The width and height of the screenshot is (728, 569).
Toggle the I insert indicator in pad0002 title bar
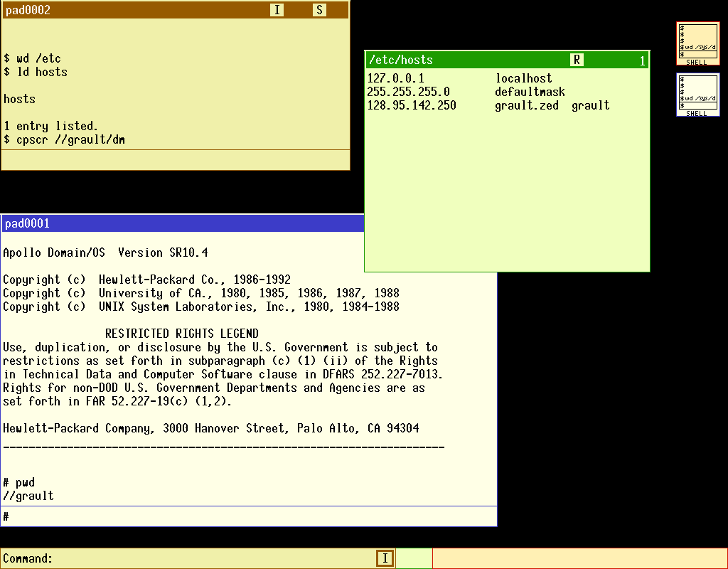(277, 10)
